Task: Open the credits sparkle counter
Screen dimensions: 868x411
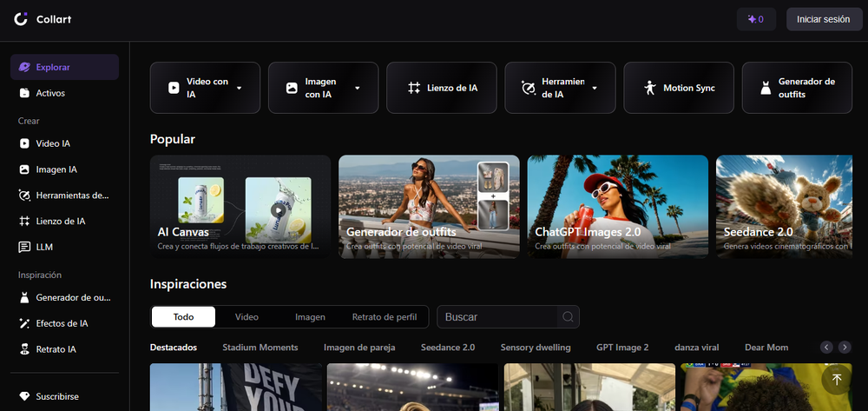Action: click(756, 19)
